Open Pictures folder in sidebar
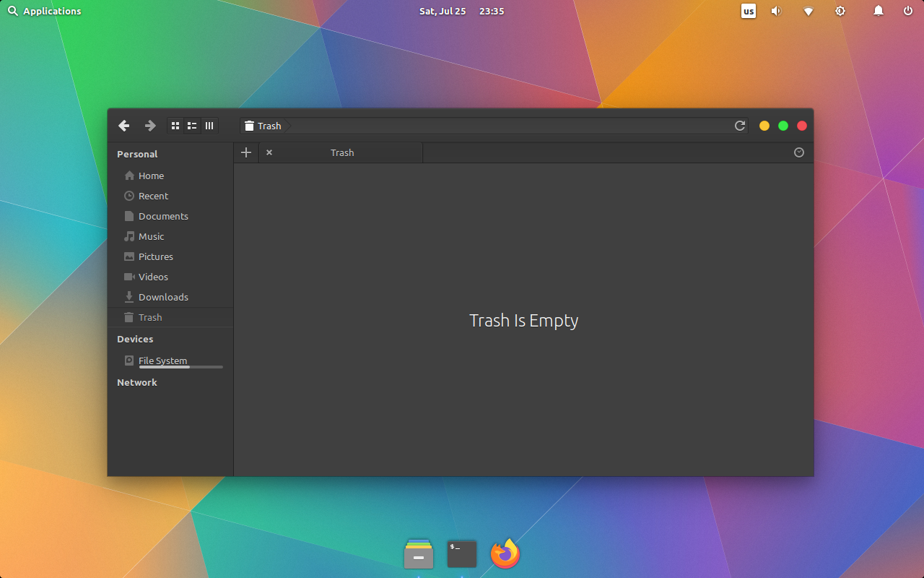 pyautogui.click(x=170, y=256)
